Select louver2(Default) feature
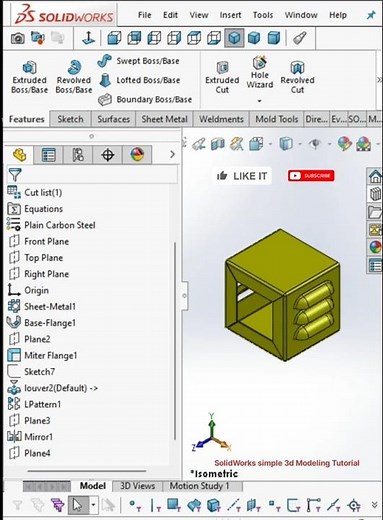This screenshot has height=520, width=383. point(52,388)
